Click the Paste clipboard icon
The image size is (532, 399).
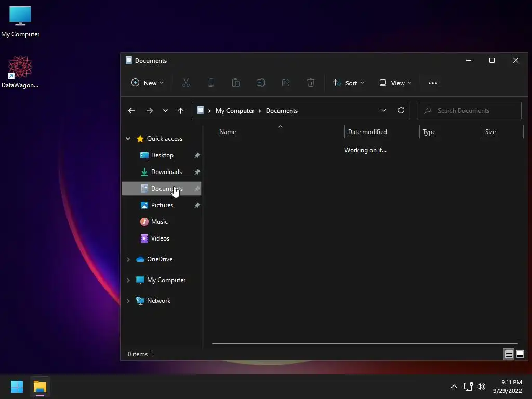tap(236, 83)
